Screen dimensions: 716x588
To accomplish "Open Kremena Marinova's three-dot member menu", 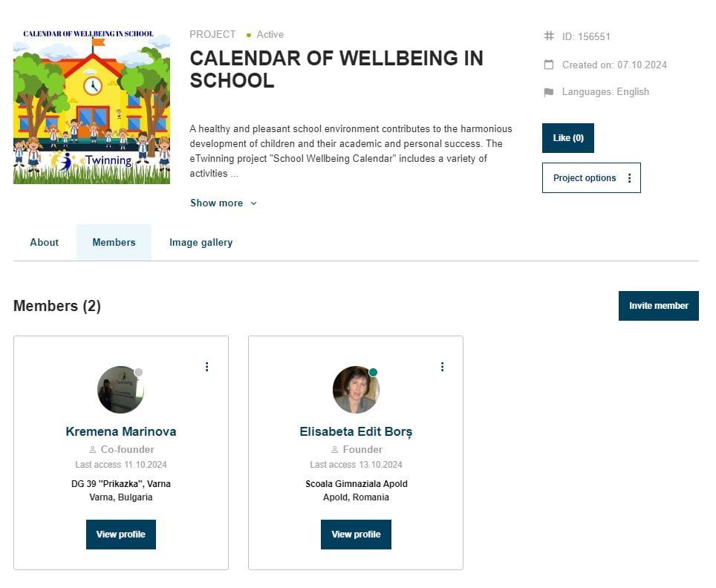I will click(x=207, y=367).
